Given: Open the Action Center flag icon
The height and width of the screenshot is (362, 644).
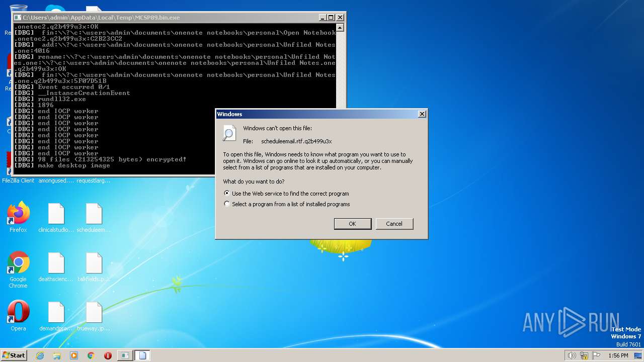Looking at the screenshot, I should (x=597, y=355).
